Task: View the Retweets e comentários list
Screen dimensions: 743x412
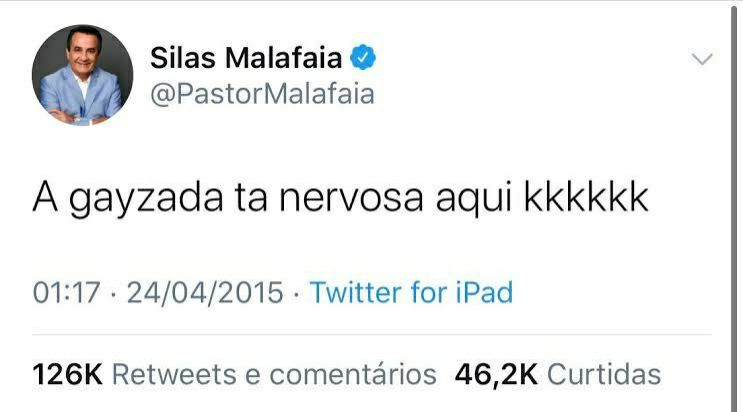Action: [274, 375]
